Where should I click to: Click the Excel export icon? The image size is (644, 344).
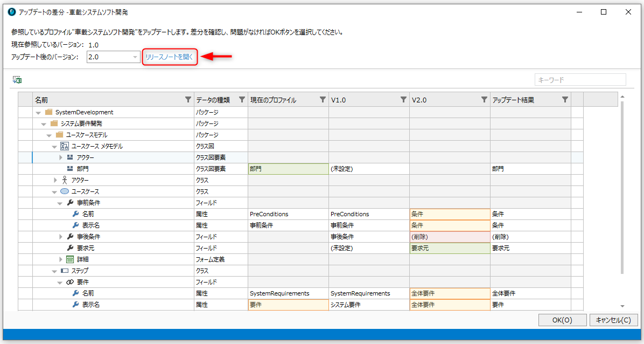[17, 80]
